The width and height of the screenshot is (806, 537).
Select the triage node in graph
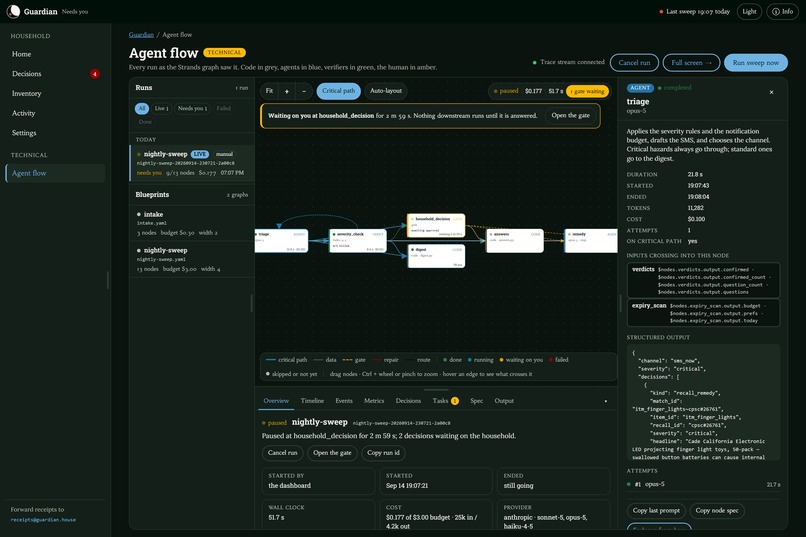pos(281,240)
